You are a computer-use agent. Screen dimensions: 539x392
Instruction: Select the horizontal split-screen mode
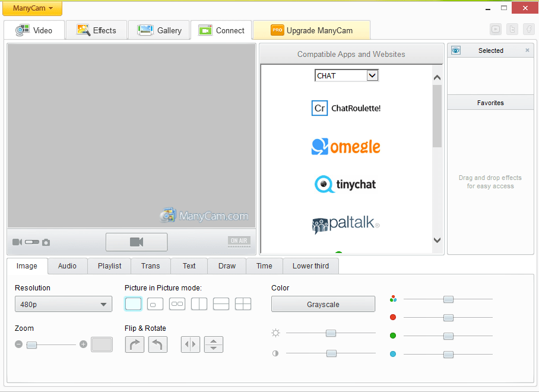coord(221,304)
